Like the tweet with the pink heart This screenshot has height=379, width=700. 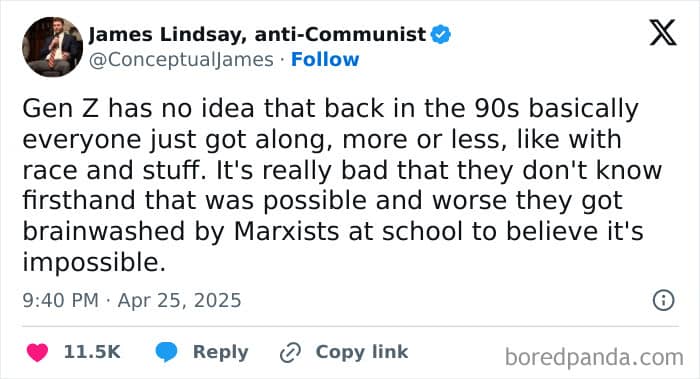pos(38,352)
